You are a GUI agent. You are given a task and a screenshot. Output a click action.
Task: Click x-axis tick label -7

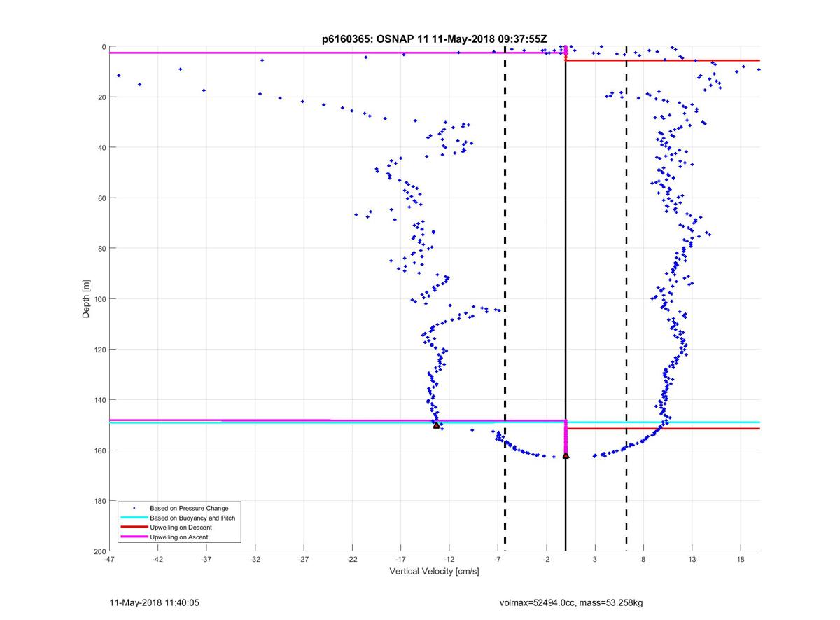click(x=498, y=560)
